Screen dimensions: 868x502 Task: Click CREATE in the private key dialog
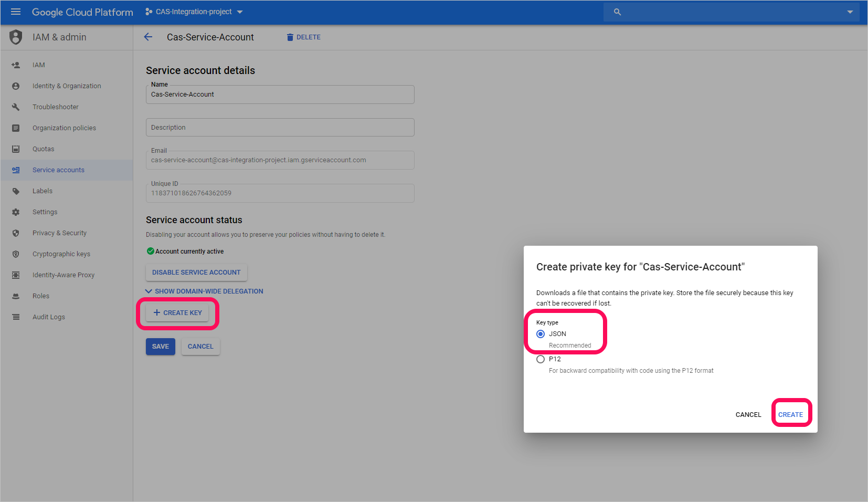click(790, 415)
